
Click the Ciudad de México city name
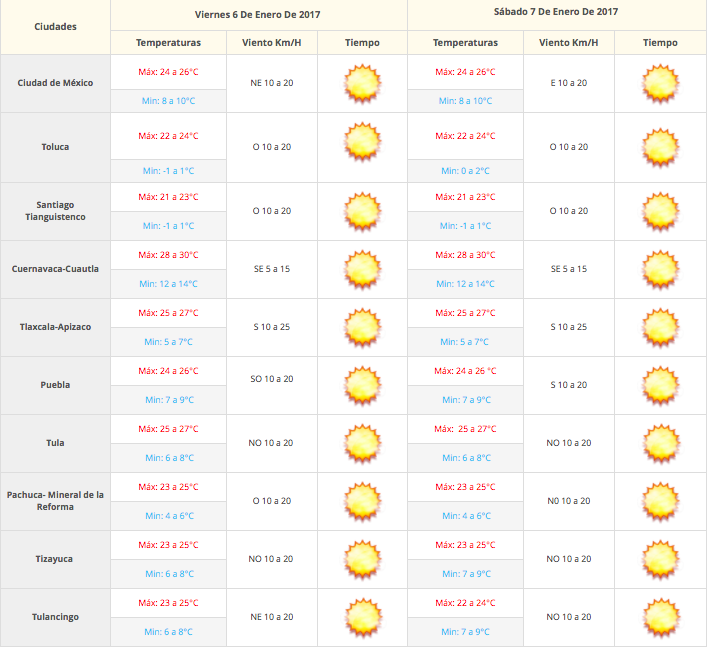pyautogui.click(x=55, y=83)
